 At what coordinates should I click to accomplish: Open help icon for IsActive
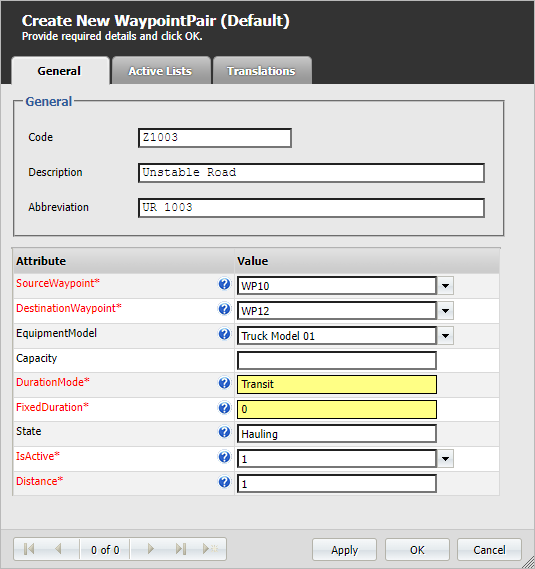pyautogui.click(x=224, y=457)
